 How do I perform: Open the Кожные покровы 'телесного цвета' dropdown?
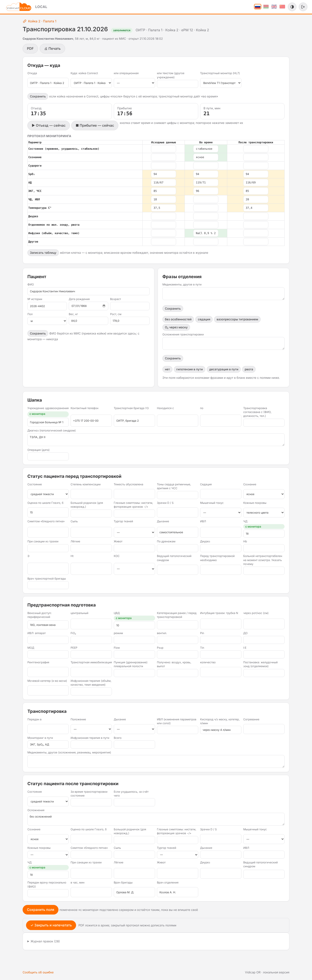point(264,513)
